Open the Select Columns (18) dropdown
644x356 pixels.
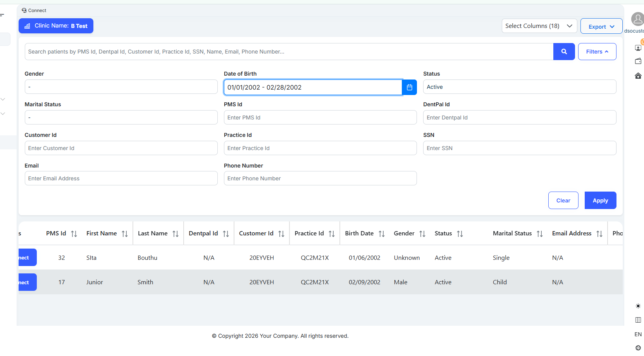click(x=539, y=26)
